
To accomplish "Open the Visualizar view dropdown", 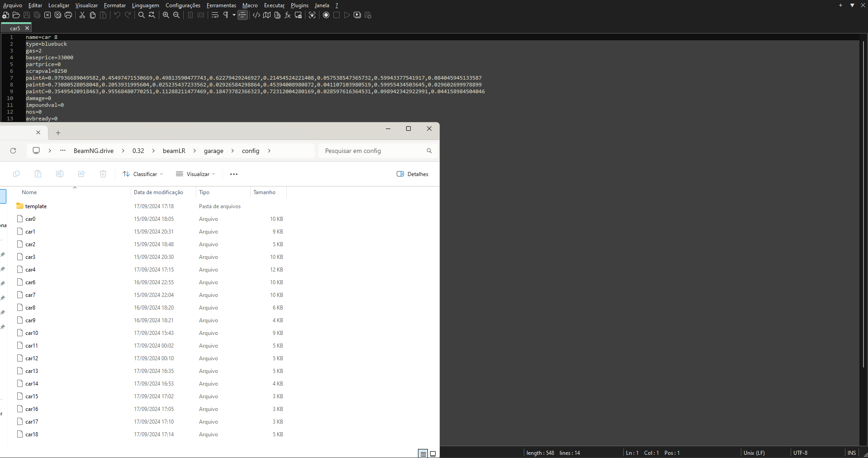I will click(x=195, y=174).
